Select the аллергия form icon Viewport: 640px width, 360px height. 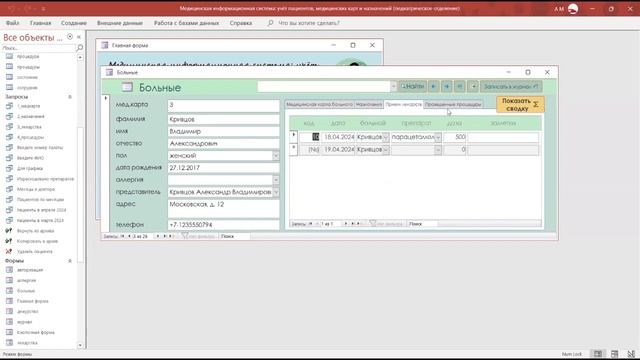(x=9, y=280)
